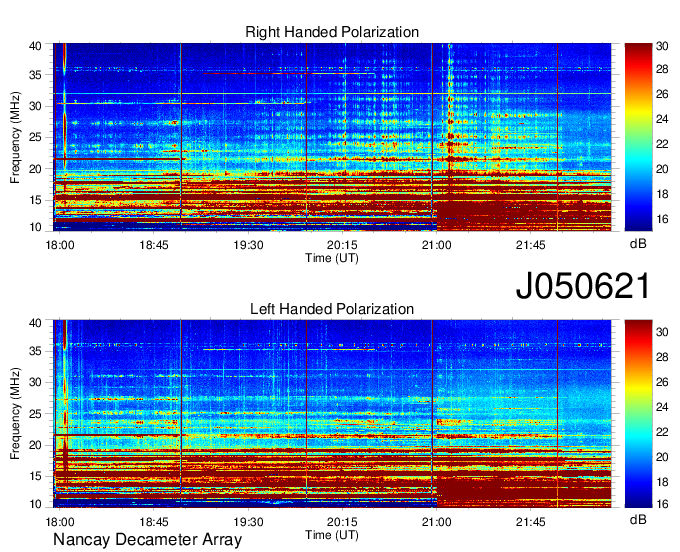This screenshot has height=552, width=680.
Task: Click the 15 MHz tick on bottom plot
Action: pyautogui.click(x=35, y=477)
